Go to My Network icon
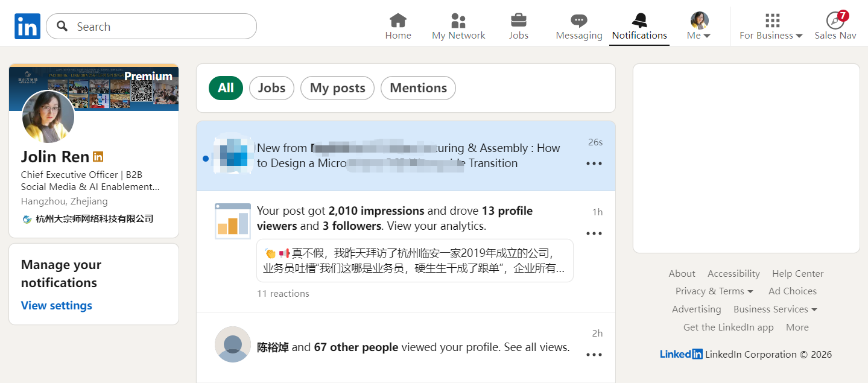868x383 pixels. (458, 21)
